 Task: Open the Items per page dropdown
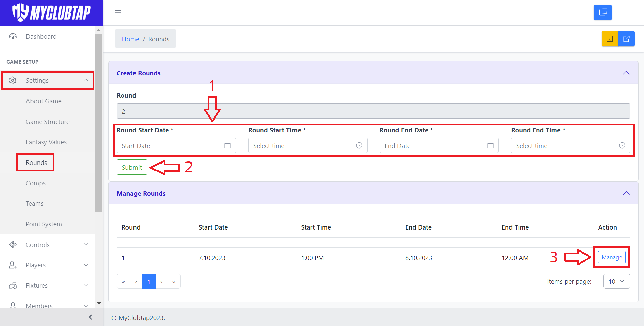click(x=616, y=281)
